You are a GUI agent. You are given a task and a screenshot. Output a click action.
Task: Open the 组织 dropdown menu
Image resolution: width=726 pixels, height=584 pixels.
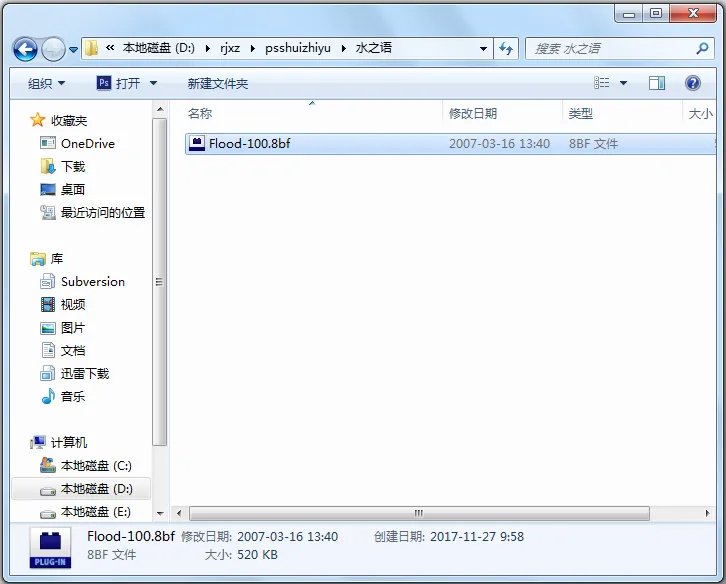tap(46, 83)
